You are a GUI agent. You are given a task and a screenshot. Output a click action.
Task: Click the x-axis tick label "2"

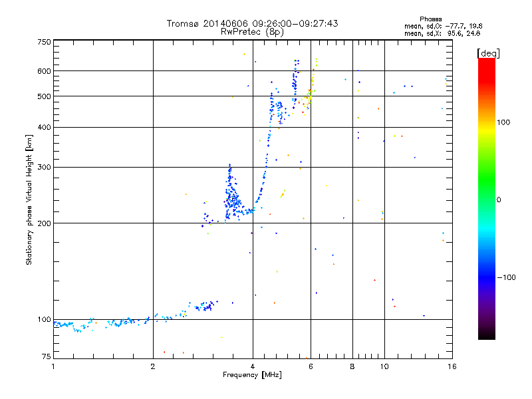coord(153,366)
